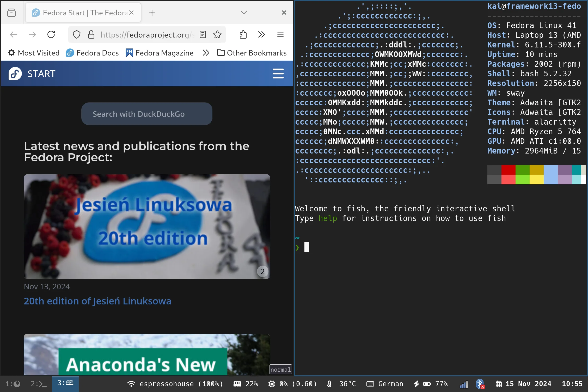Click the comment count badge showing 2
The width and height of the screenshot is (588, 392).
(262, 271)
